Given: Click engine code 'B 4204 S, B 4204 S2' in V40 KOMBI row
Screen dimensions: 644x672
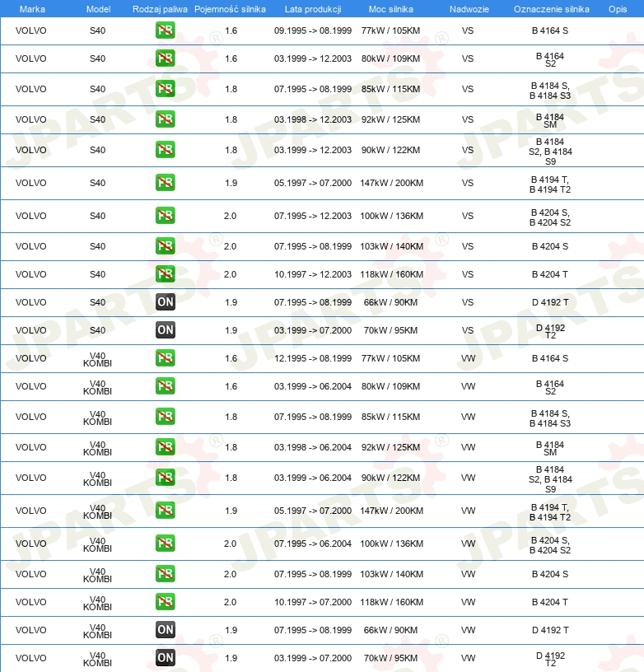Looking at the screenshot, I should (x=550, y=545).
